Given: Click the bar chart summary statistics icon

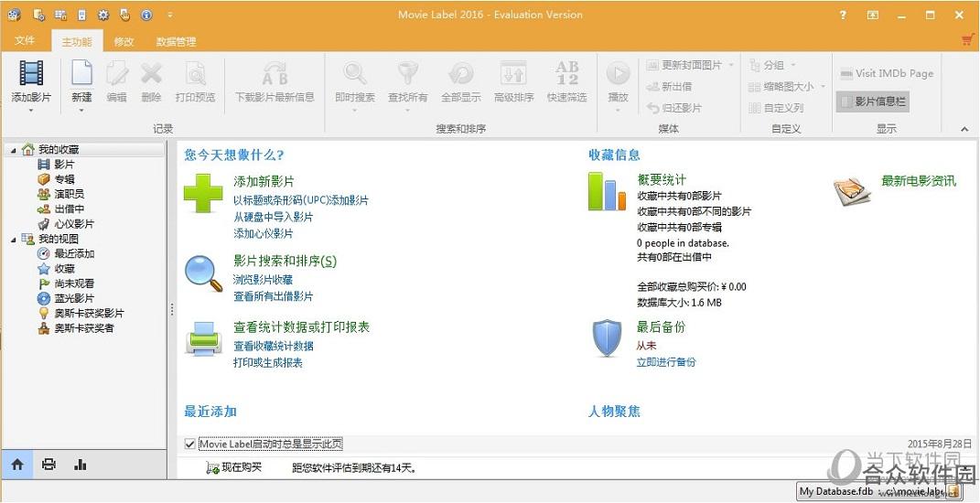Looking at the screenshot, I should click(607, 191).
